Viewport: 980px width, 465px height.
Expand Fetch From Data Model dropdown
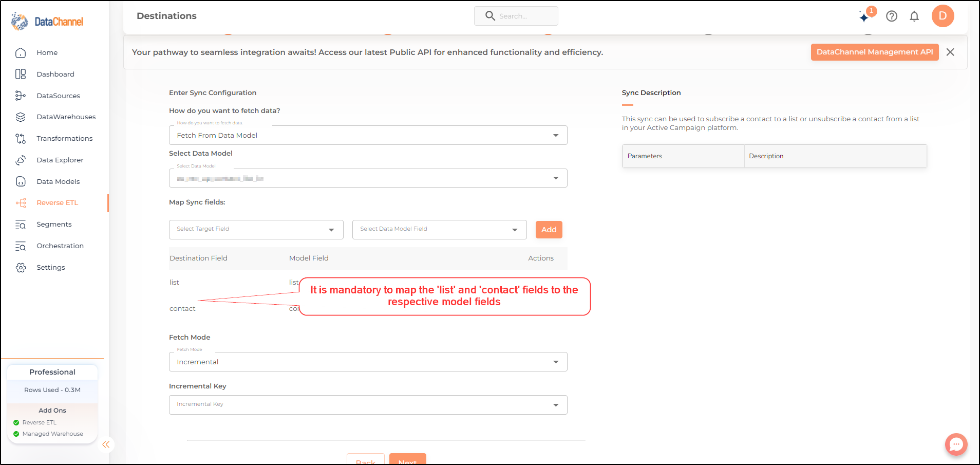pyautogui.click(x=368, y=135)
